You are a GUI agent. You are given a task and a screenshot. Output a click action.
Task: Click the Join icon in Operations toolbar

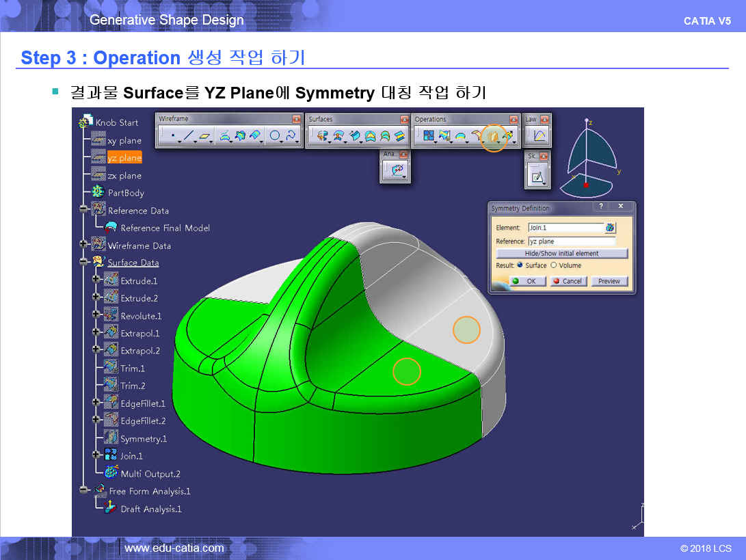429,137
